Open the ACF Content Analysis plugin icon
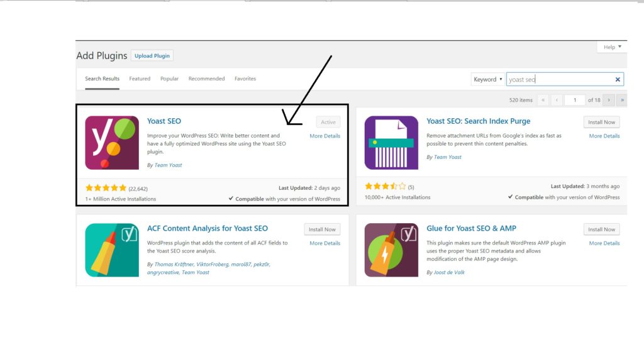 point(112,250)
